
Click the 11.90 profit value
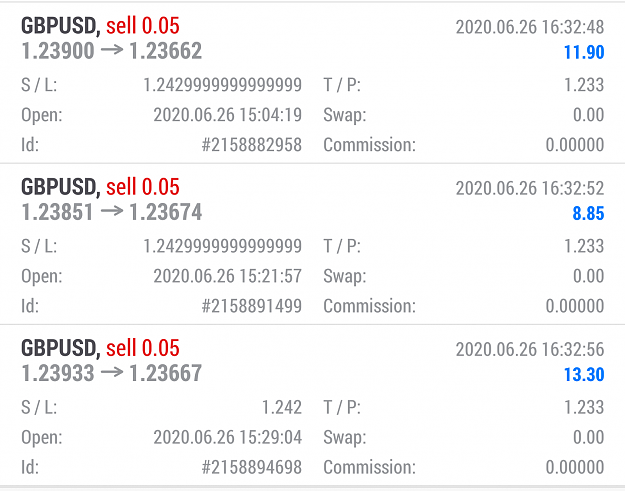584,52
